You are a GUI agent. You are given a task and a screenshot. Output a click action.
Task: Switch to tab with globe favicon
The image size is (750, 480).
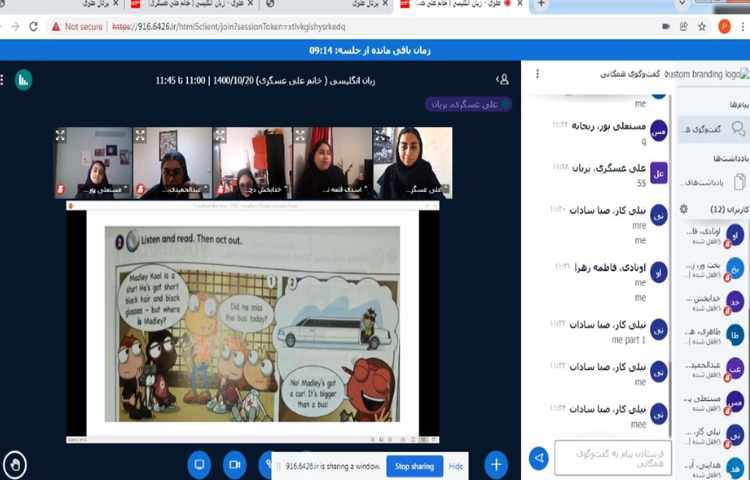tap(328, 4)
